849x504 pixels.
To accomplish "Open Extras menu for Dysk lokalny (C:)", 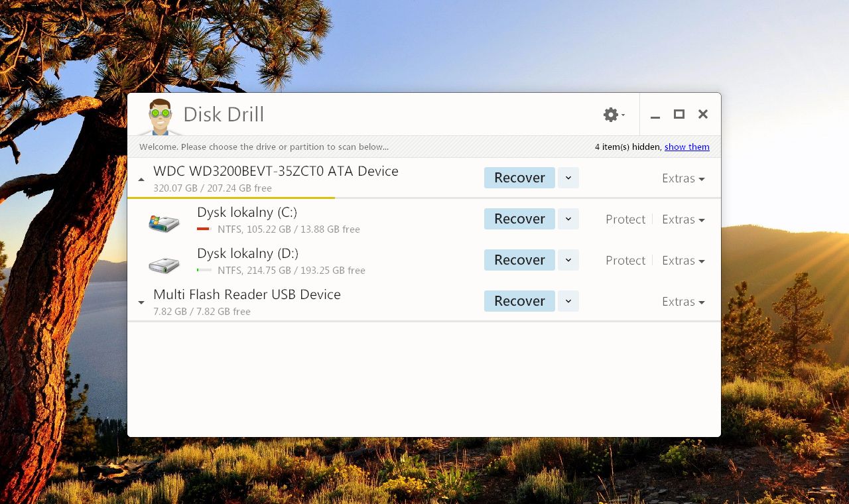I will tap(683, 220).
